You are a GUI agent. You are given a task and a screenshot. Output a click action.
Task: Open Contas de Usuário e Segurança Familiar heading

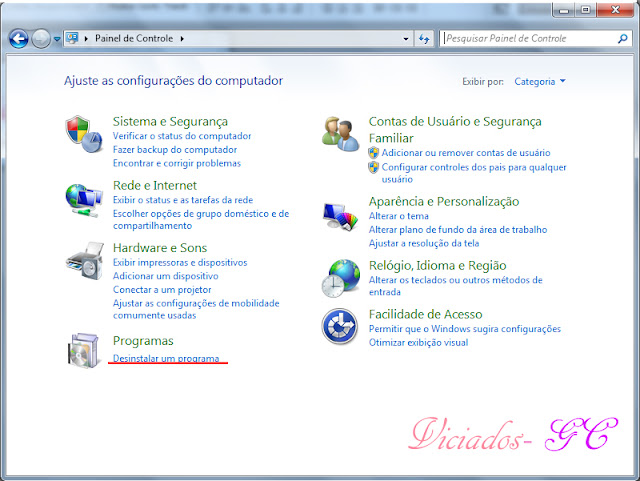point(455,130)
